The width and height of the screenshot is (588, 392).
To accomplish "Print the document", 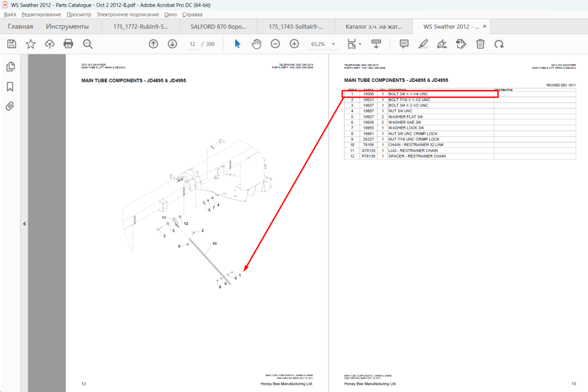I will click(x=68, y=44).
